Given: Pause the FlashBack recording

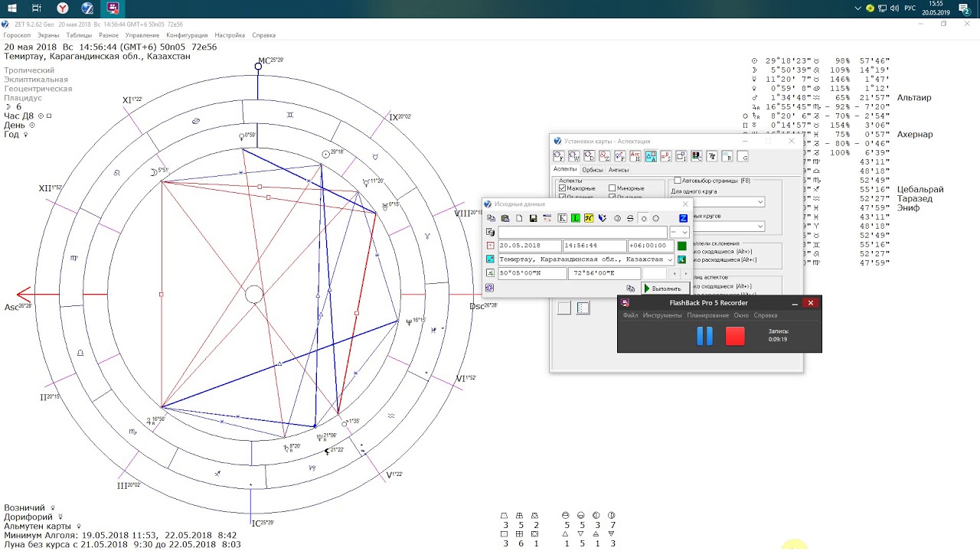Looking at the screenshot, I should [x=705, y=336].
